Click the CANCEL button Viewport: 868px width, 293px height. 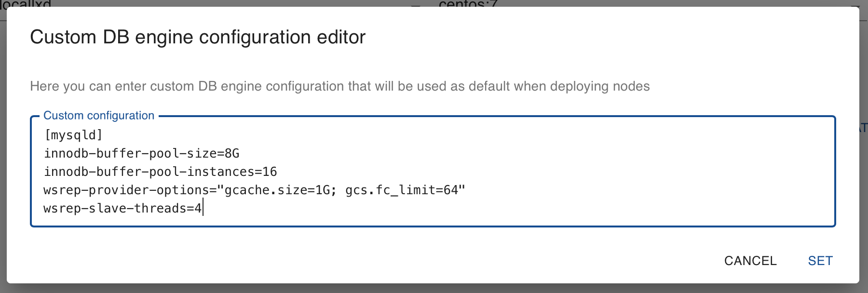click(x=750, y=261)
